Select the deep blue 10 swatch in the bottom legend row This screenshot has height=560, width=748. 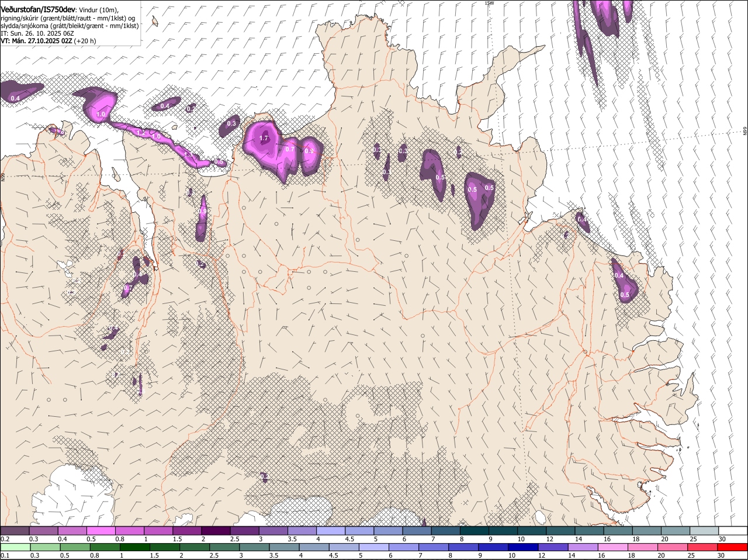[524, 548]
